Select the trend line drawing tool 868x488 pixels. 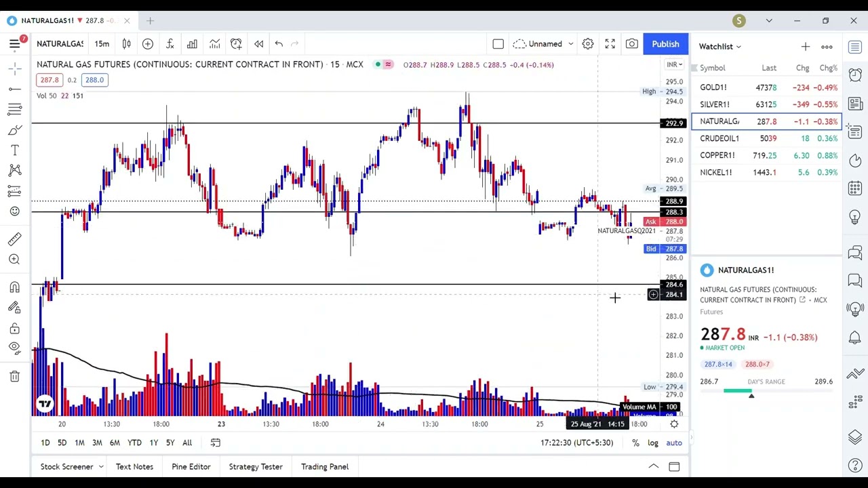14,89
